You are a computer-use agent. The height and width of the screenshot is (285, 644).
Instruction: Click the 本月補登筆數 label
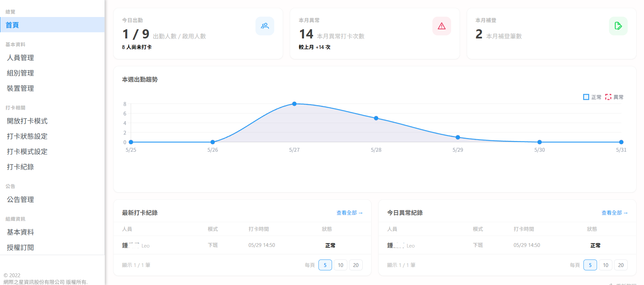point(504,36)
